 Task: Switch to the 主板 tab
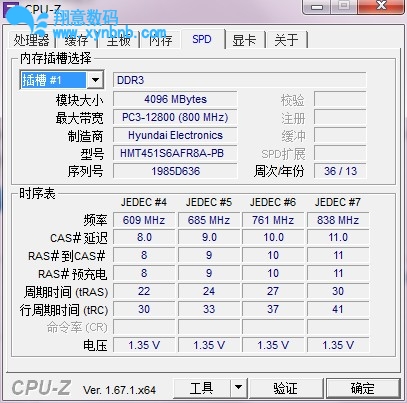[x=118, y=40]
